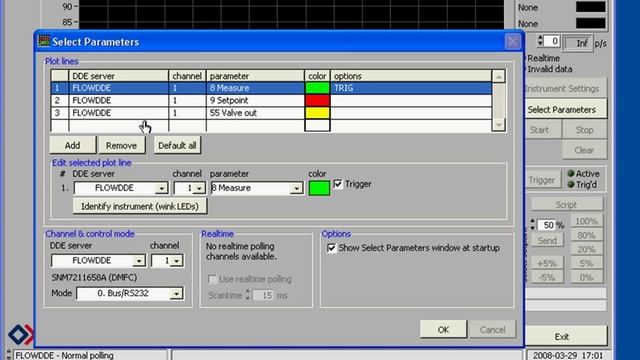
Task: Click the SNM7211658A (DMFC) instrument label
Action: [x=94, y=278]
